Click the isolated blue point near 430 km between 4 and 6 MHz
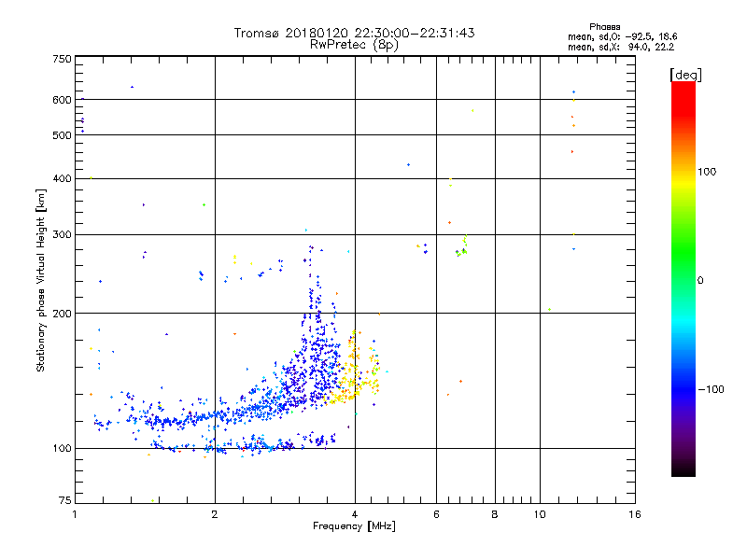 (x=408, y=165)
